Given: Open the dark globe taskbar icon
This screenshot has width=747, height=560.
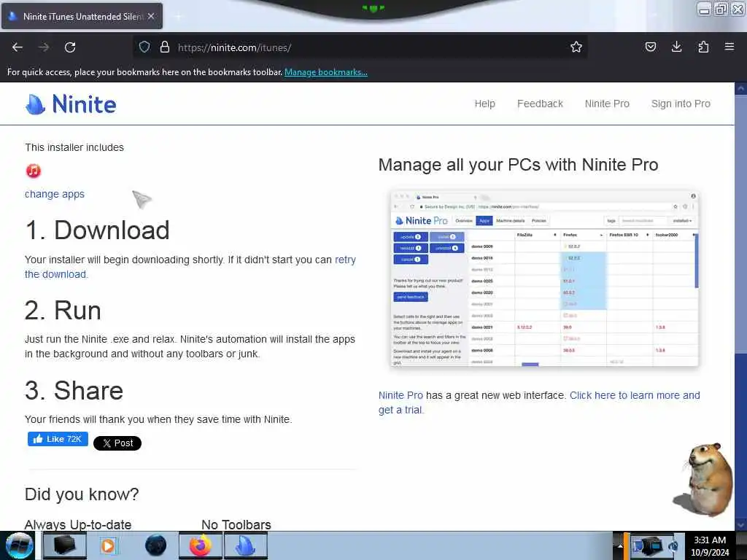Looking at the screenshot, I should tap(156, 545).
